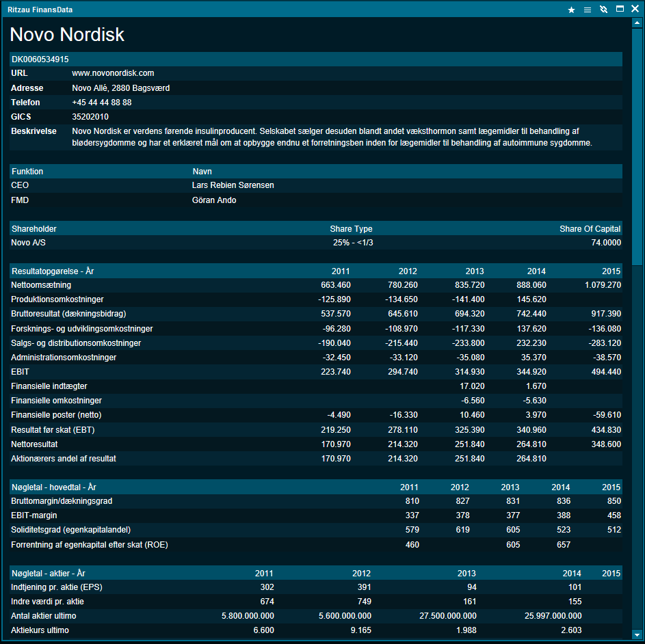Click the vertical scrollbar thumb

tap(637, 147)
